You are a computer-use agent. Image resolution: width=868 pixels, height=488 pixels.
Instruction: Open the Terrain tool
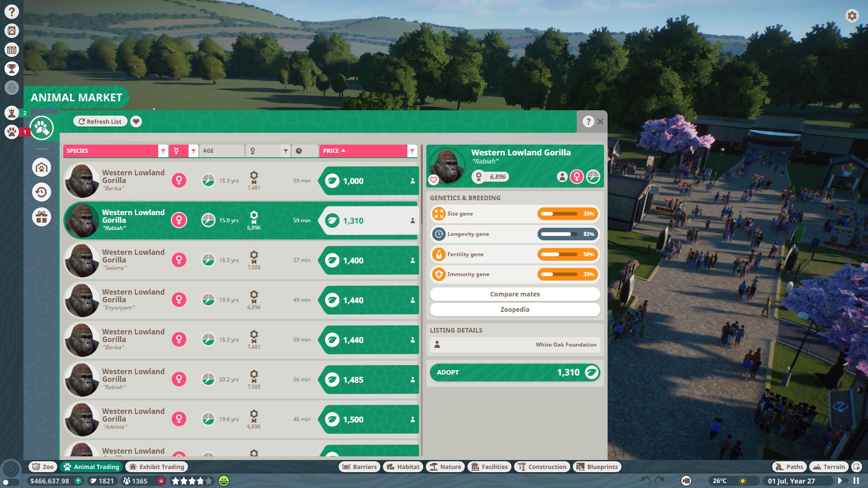pyautogui.click(x=829, y=467)
